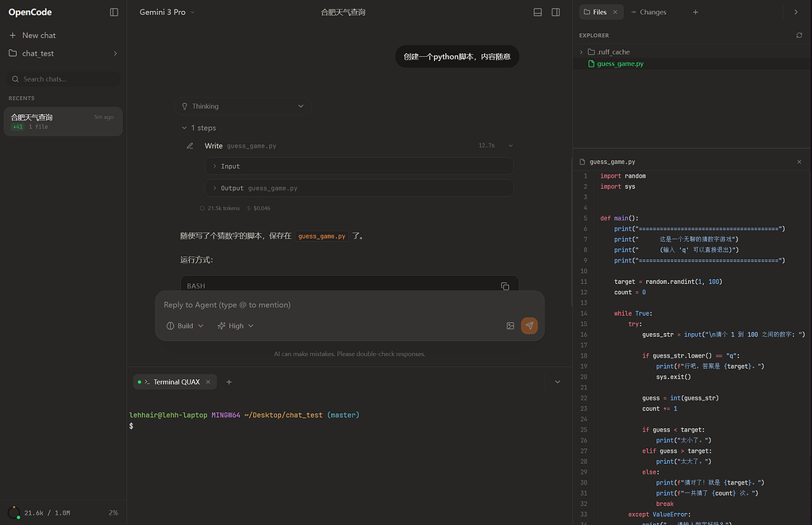Expand the Input section
The height and width of the screenshot is (525, 812).
pyautogui.click(x=360, y=166)
